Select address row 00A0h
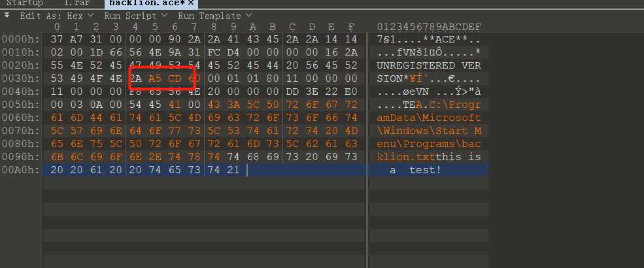Screen dimensions: 644x268 pos(21,170)
